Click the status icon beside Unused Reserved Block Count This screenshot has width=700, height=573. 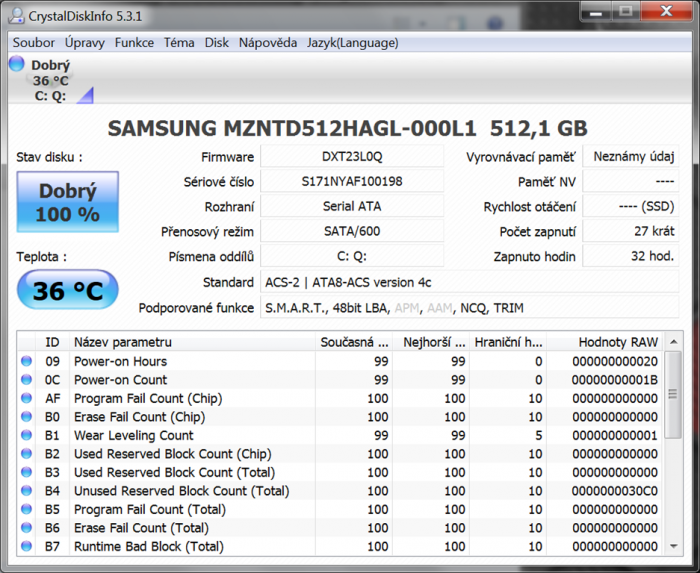click(x=26, y=491)
